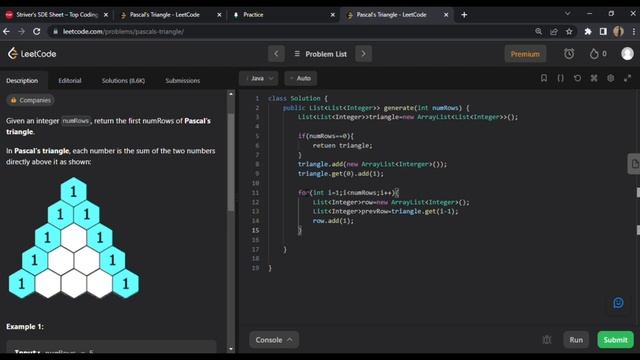Click the streak fire icon
This screenshot has width=640, height=360.
tap(594, 54)
